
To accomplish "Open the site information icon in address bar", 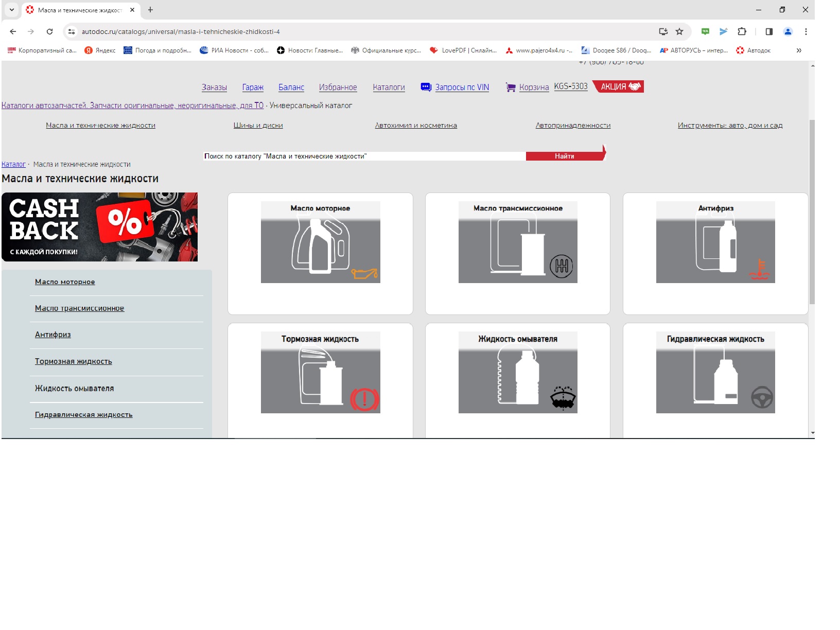I will click(72, 31).
